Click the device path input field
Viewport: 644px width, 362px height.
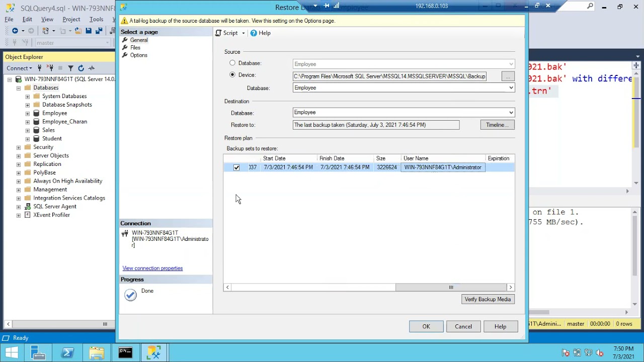pyautogui.click(x=389, y=76)
